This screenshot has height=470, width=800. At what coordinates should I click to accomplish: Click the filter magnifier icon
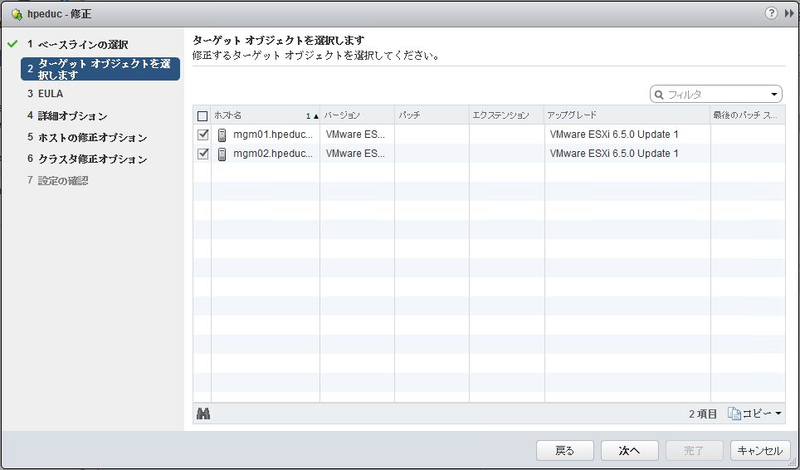point(659,94)
